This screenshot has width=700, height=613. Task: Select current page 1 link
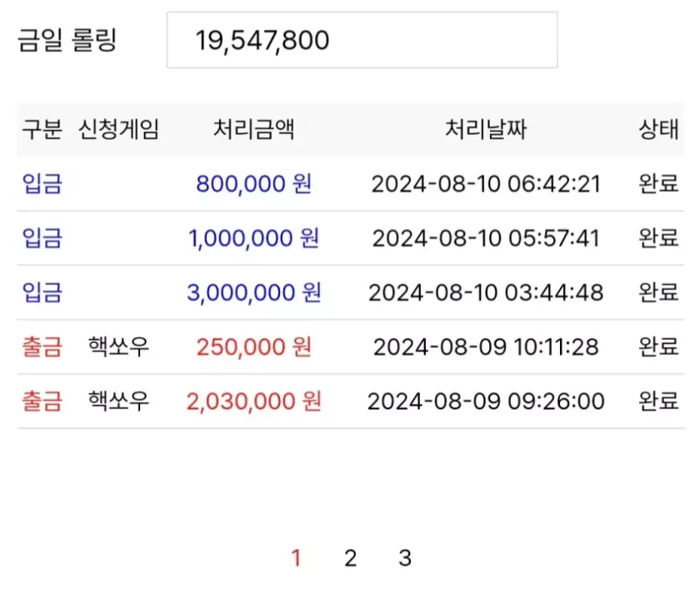click(x=296, y=558)
